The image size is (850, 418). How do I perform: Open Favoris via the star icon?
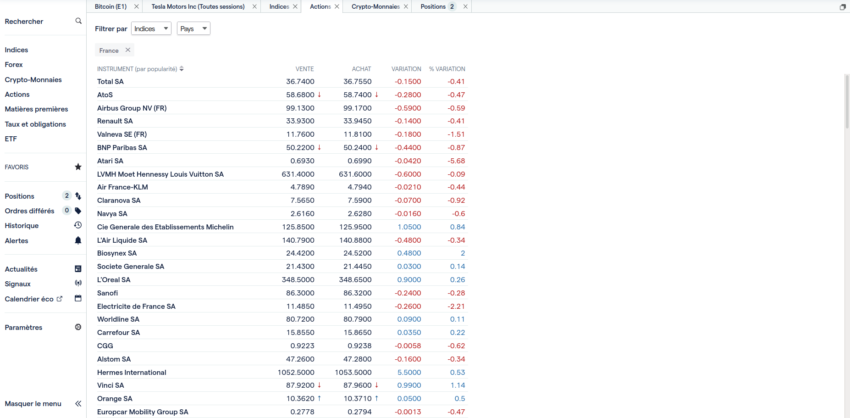coord(78,167)
